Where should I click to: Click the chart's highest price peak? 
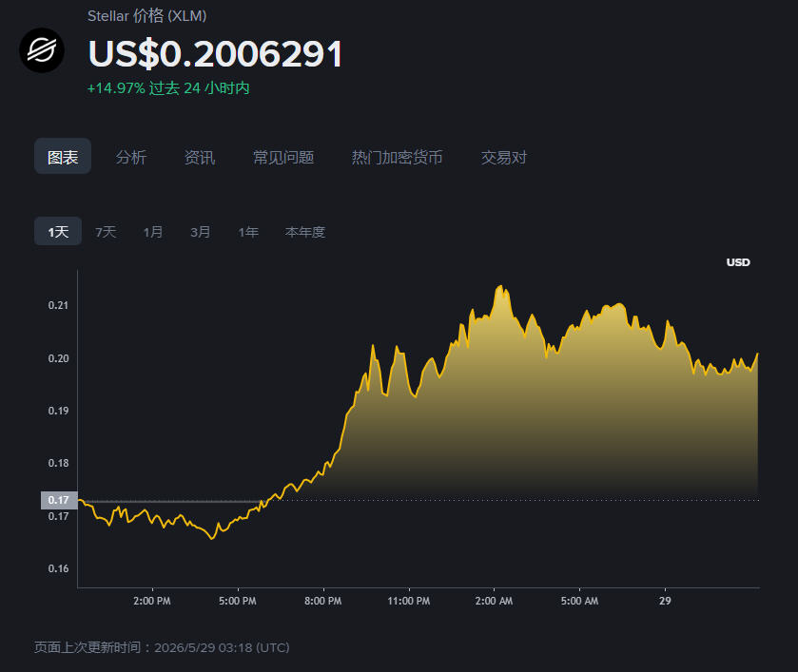(500, 286)
